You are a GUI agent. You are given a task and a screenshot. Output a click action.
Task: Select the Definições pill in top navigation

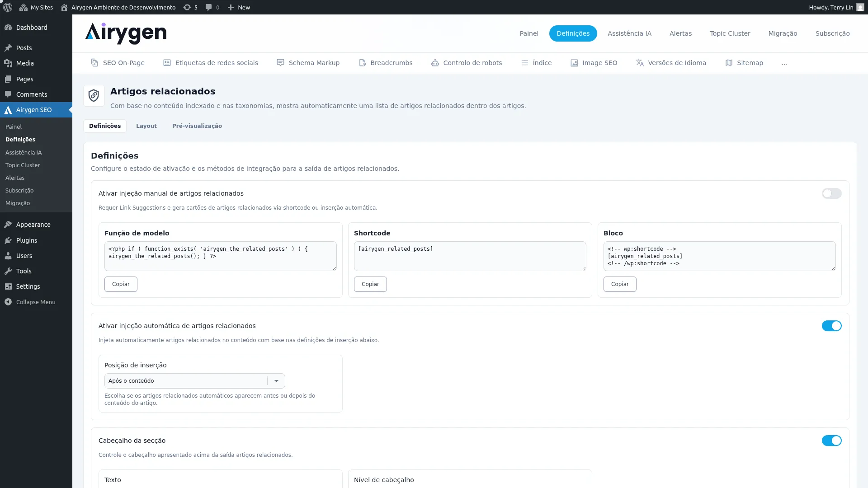point(573,33)
